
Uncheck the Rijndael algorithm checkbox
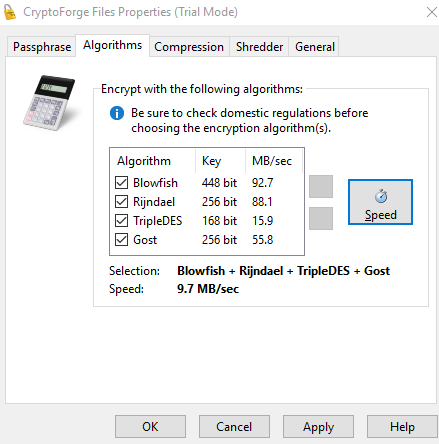(x=122, y=202)
